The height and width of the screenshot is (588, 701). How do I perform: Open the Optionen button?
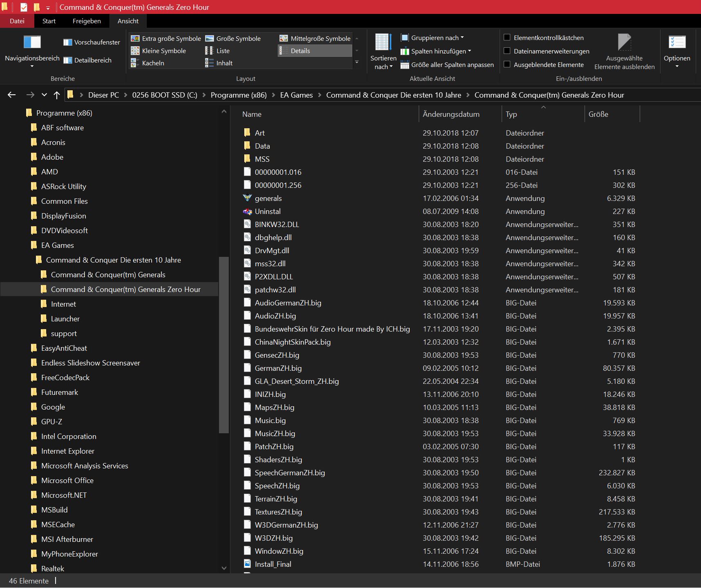[x=677, y=51]
